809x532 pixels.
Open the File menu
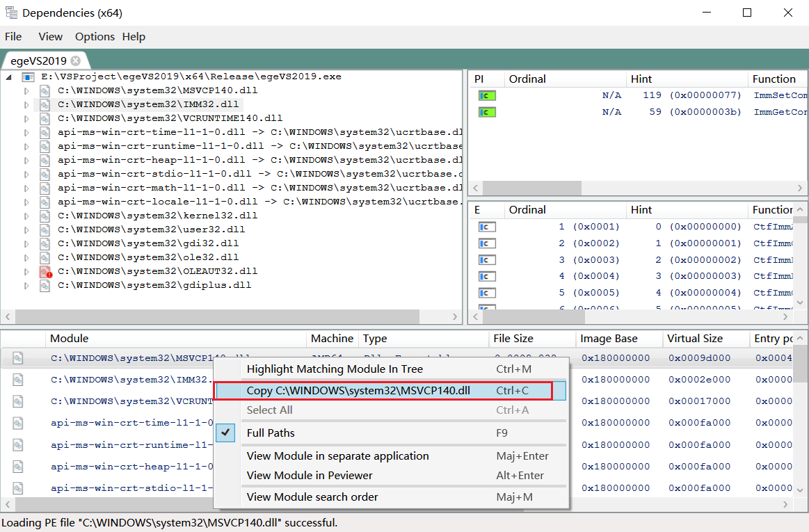click(x=13, y=37)
